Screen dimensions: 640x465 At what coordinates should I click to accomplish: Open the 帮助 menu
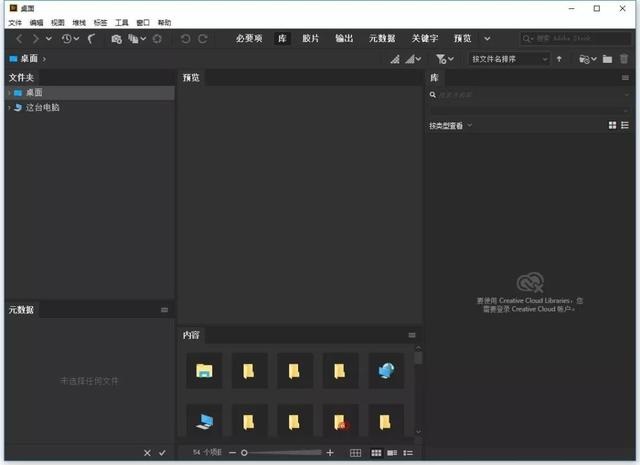(164, 23)
